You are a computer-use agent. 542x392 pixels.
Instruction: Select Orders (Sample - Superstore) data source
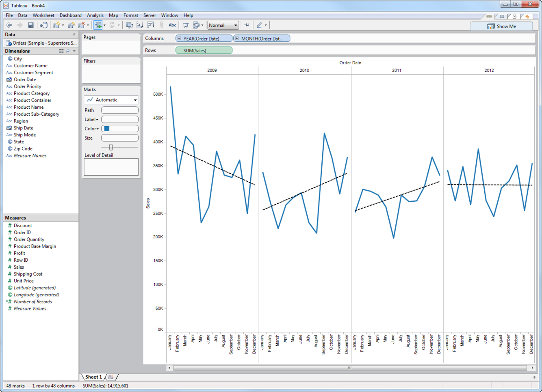(x=41, y=43)
